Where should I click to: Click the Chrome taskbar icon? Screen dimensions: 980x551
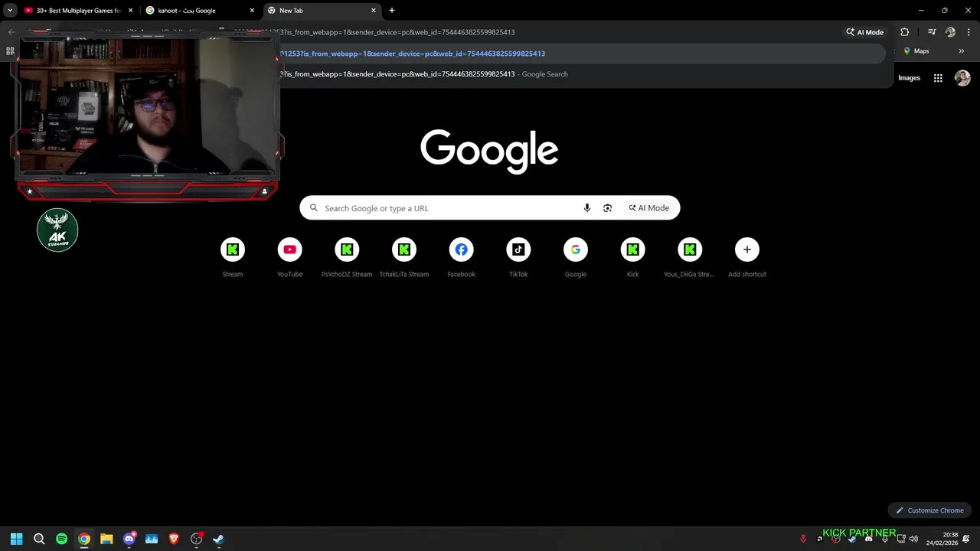pyautogui.click(x=84, y=539)
